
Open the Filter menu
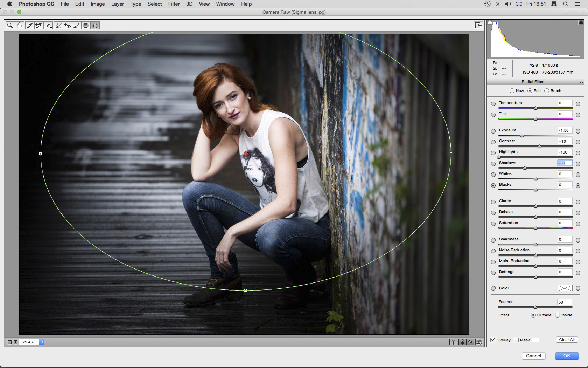(174, 4)
